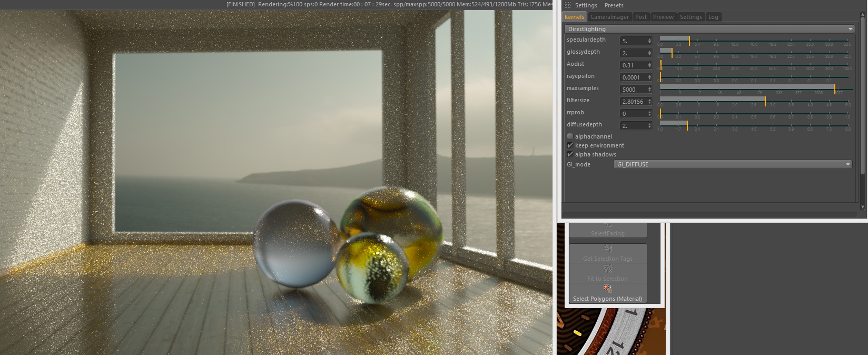The height and width of the screenshot is (355, 868).
Task: Open the Settings tab next to Preview
Action: coord(691,17)
